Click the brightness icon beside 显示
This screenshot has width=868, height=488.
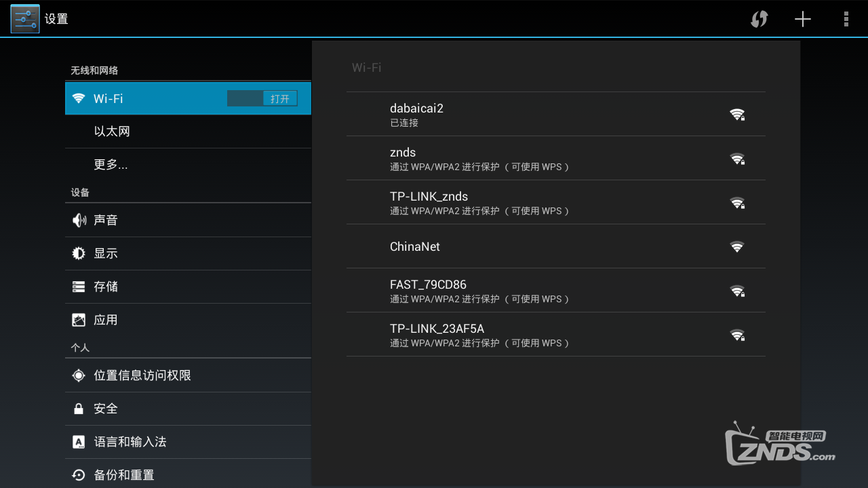[79, 253]
